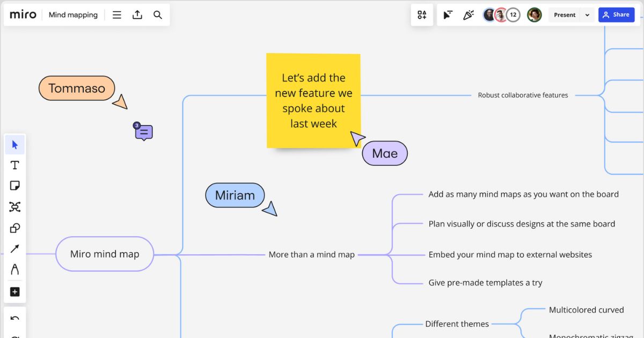Select the Text tool
The image size is (644, 338).
[14, 165]
